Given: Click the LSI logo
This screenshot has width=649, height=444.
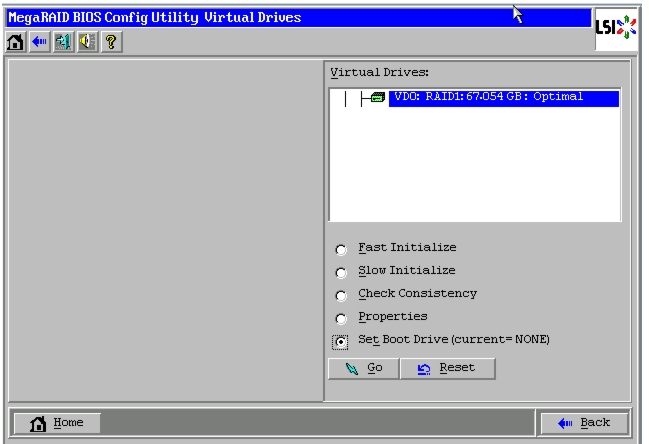Looking at the screenshot, I should point(616,28).
